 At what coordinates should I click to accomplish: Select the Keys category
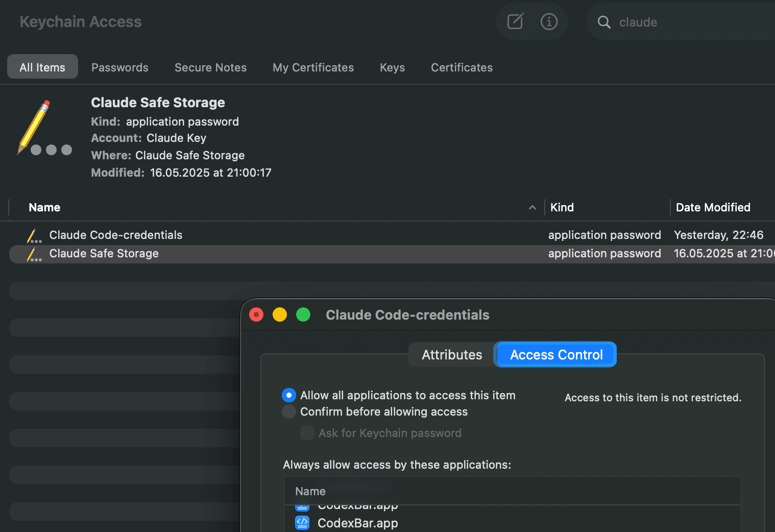pos(392,67)
